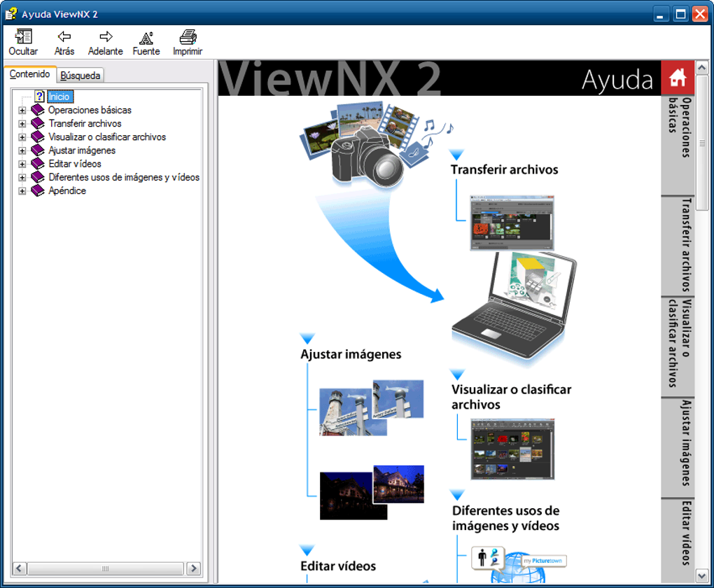Open Visualizar o clasificar archivos side tab
The width and height of the screenshot is (714, 588).
click(678, 346)
